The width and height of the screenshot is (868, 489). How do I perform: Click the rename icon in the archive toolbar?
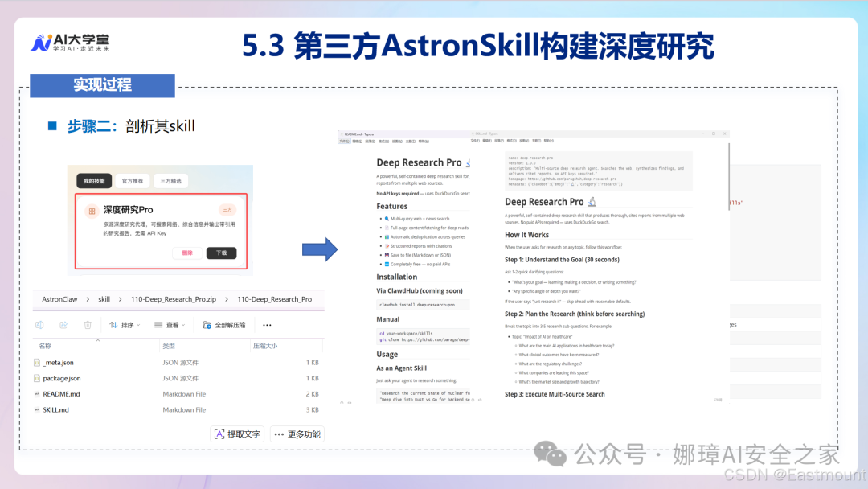click(x=39, y=325)
